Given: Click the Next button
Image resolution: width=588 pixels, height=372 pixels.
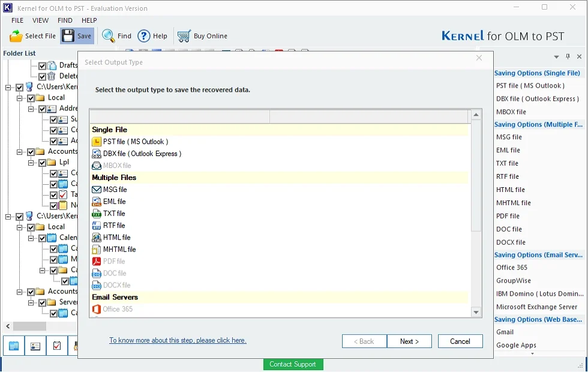Looking at the screenshot, I should coord(409,341).
